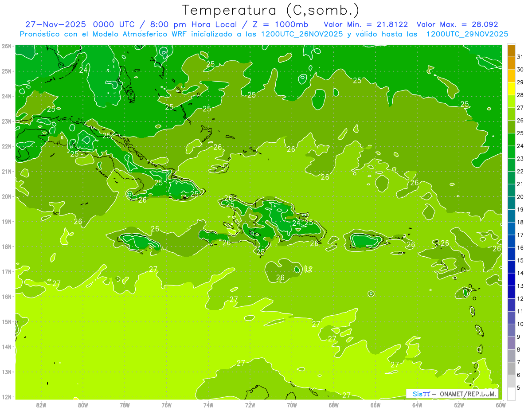Click the color scale label '18'

pos(520,222)
